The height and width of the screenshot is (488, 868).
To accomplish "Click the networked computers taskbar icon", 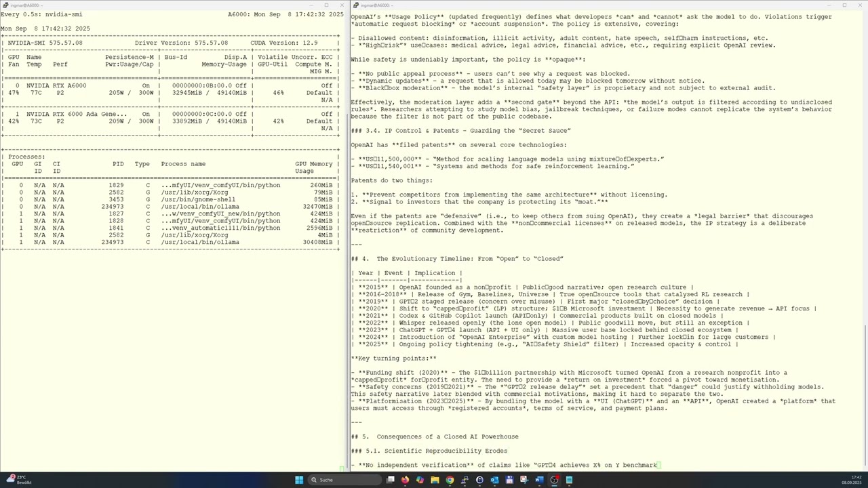I will (x=465, y=480).
